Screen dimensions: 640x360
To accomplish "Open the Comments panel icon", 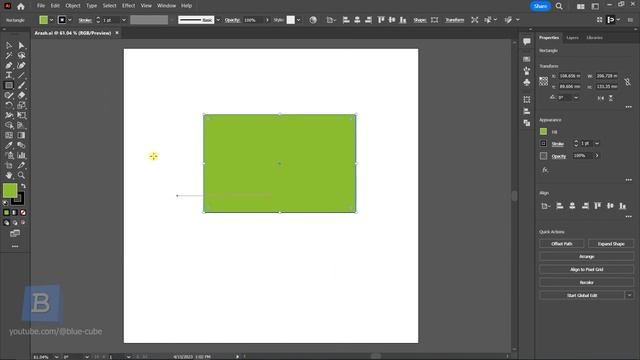I will point(527,41).
